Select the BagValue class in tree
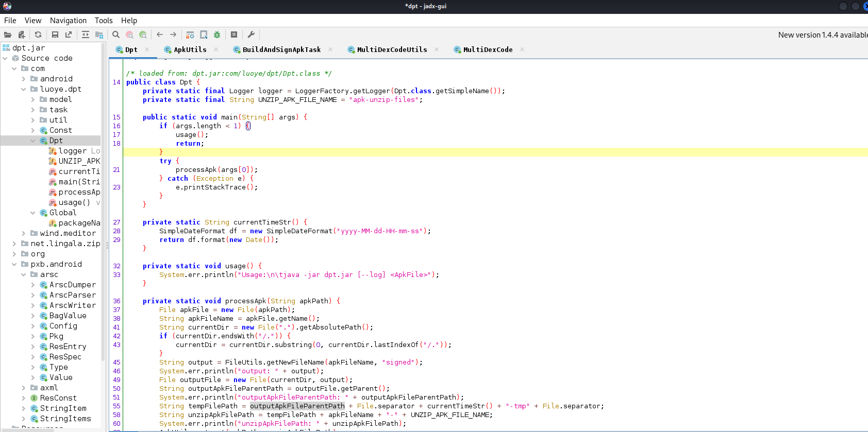Viewport: 868px width, 432px height. click(68, 316)
